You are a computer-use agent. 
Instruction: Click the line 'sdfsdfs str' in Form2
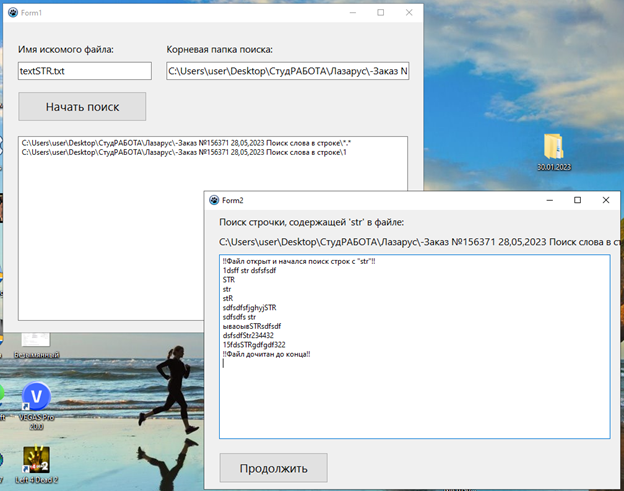click(239, 317)
